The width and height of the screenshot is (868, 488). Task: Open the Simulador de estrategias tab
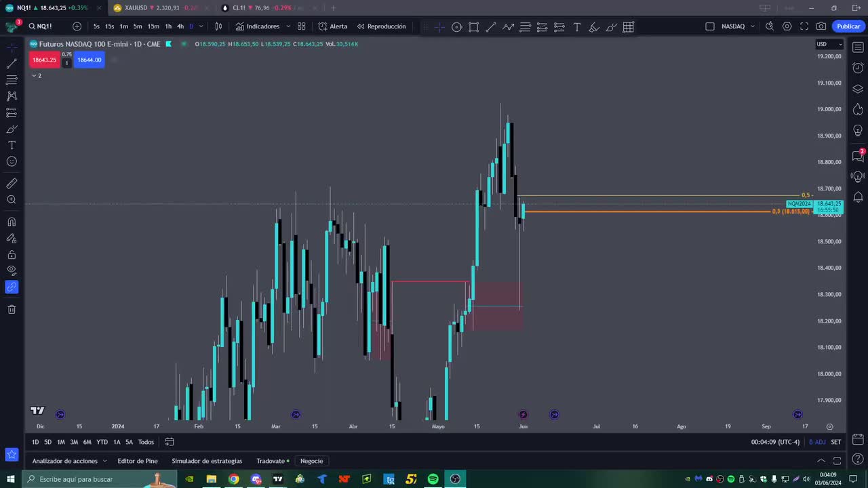click(207, 461)
